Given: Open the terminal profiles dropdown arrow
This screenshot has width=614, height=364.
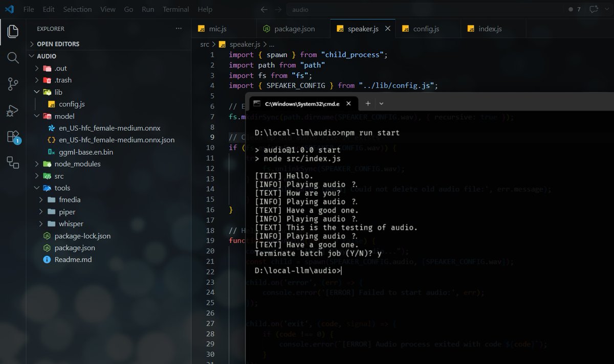Looking at the screenshot, I should [381, 103].
